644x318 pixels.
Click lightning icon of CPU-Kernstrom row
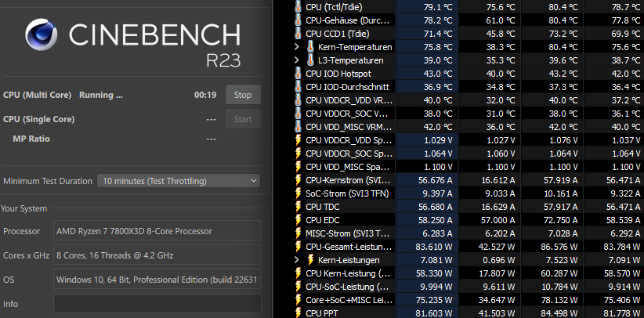coord(298,180)
